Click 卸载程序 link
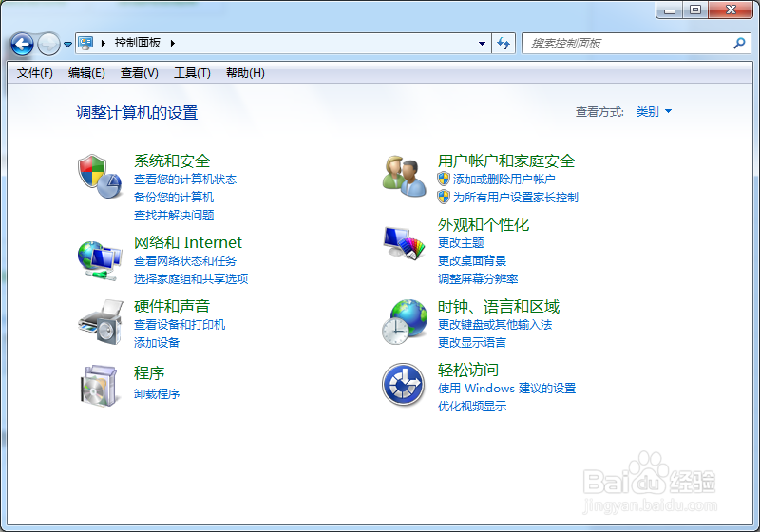The image size is (760, 532). (x=157, y=394)
